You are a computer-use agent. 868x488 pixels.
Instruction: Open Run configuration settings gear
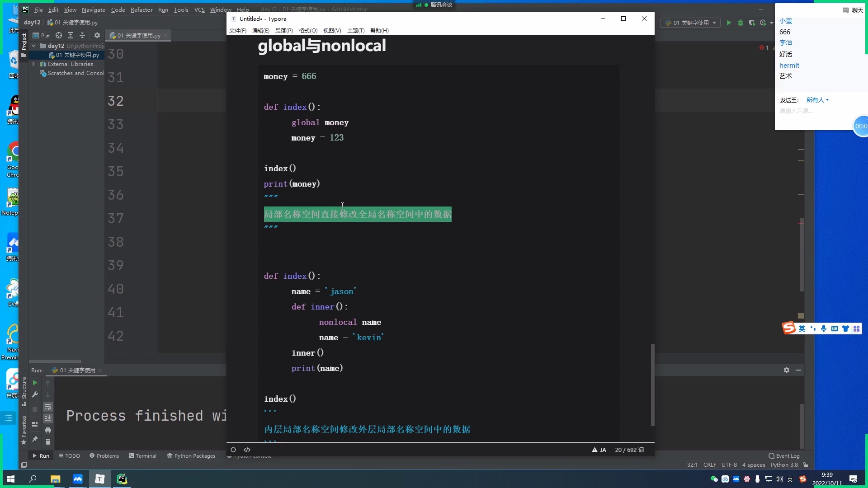point(787,370)
